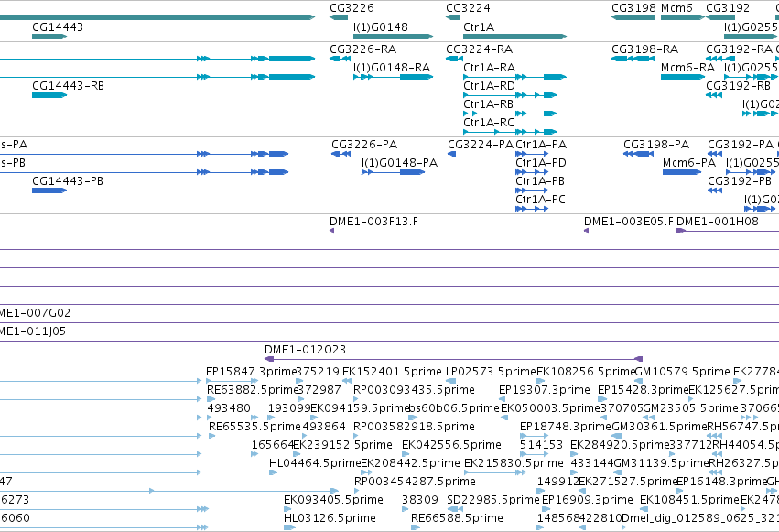Click the 514153 feature
This screenshot has height=532, width=779.
[534, 454]
